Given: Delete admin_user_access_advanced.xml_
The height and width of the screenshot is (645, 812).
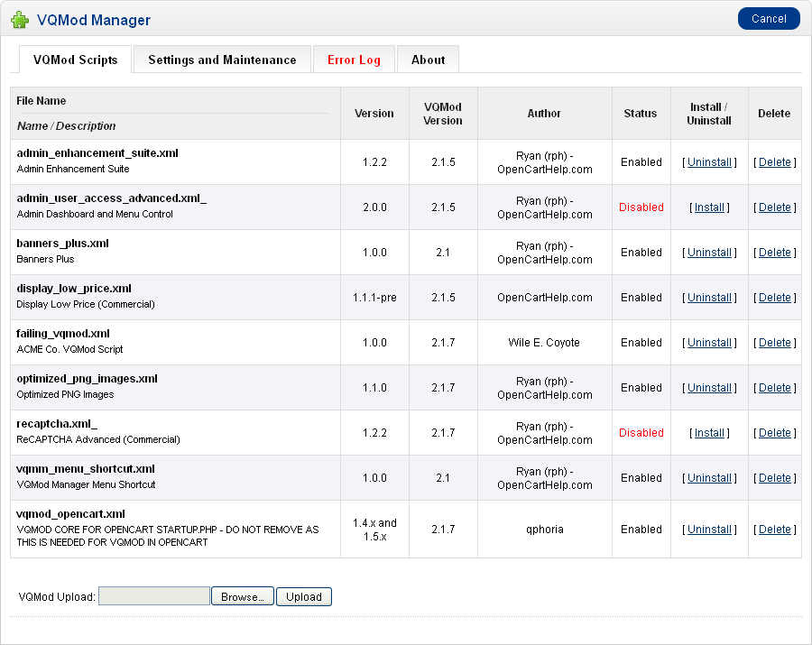Looking at the screenshot, I should pos(775,207).
